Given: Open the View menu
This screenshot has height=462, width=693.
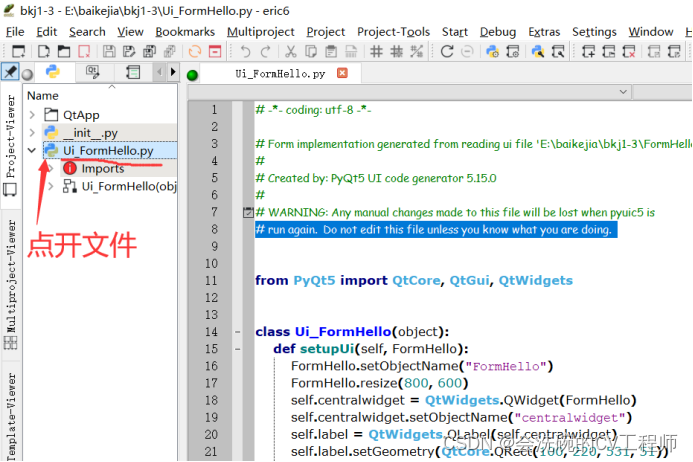Looking at the screenshot, I should click(x=130, y=32).
